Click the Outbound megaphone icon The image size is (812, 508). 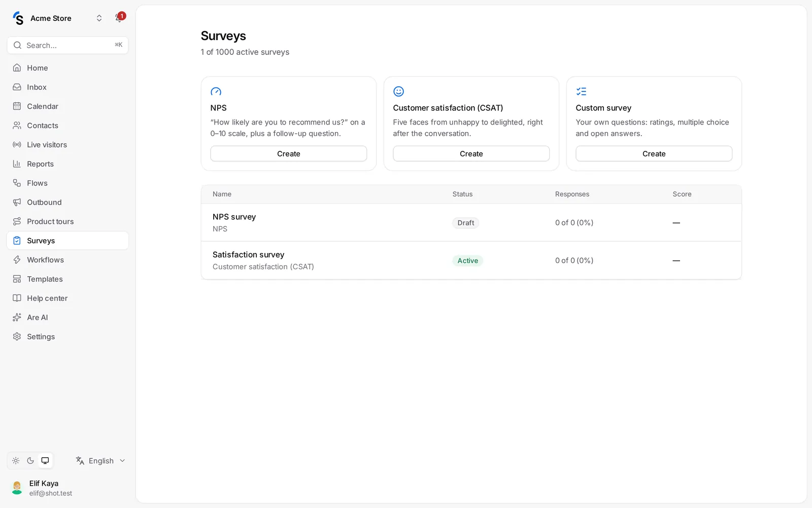(17, 202)
